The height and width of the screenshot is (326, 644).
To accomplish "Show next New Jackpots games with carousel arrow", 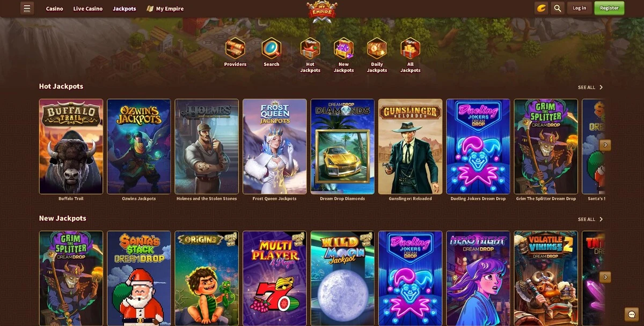I will click(605, 277).
